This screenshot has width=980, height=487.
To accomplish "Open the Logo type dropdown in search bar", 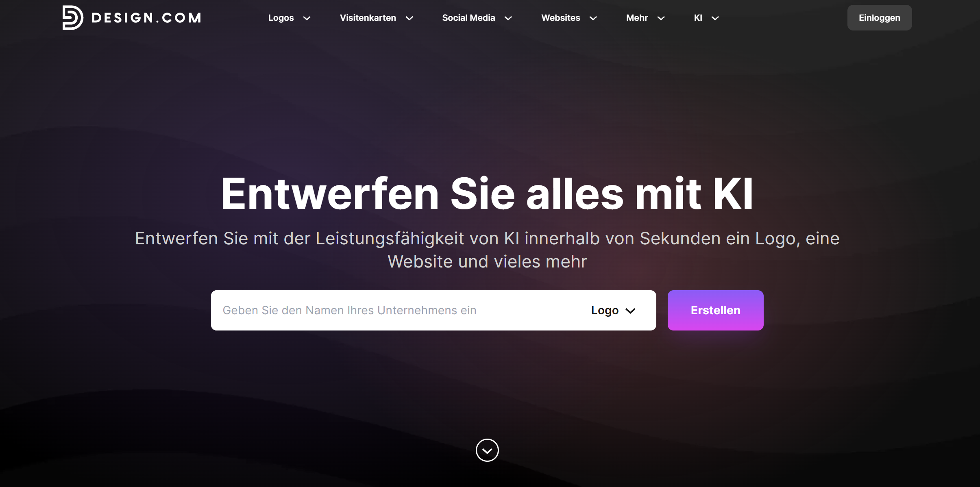I will pos(613,310).
